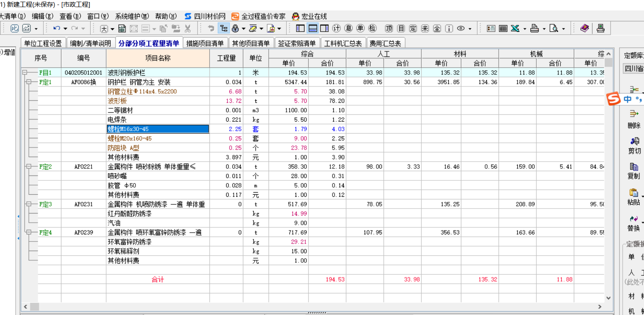Click the Sogou input method S icon
644x315 pixels.
point(614,99)
